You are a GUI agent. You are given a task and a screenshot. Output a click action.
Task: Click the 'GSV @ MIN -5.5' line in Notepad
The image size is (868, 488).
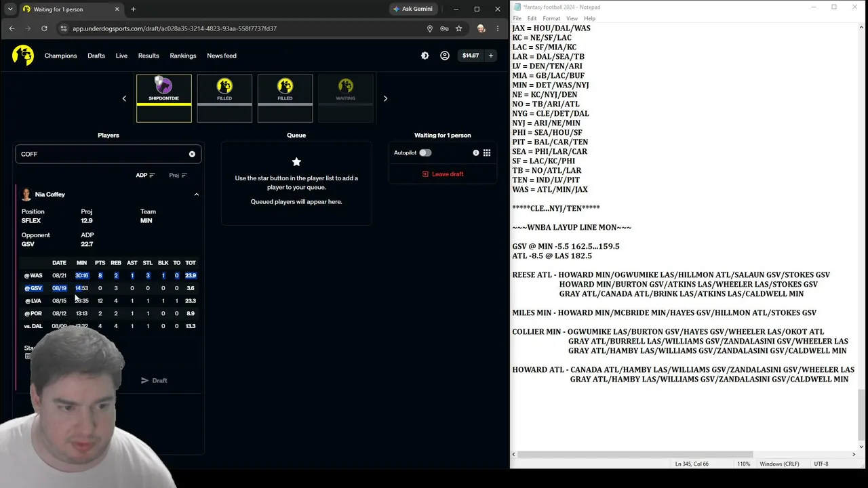pyautogui.click(x=566, y=247)
